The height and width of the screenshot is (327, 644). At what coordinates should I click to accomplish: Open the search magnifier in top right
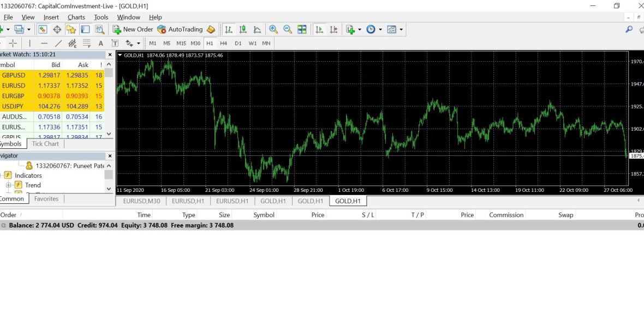[x=629, y=29]
